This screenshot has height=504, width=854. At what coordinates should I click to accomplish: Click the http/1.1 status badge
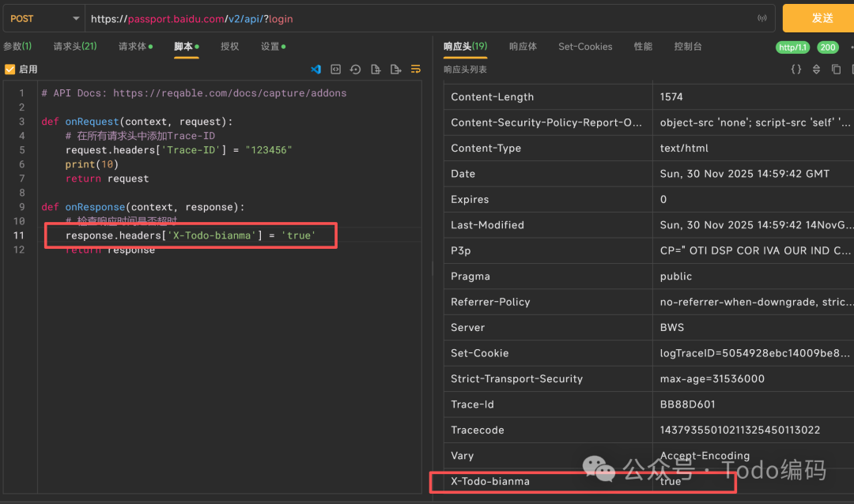(x=792, y=47)
